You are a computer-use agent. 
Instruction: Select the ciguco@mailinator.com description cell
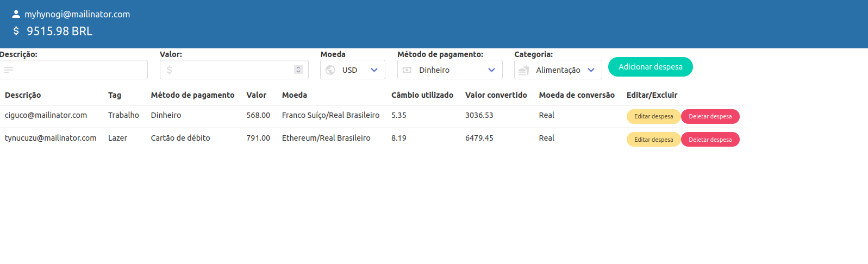click(x=46, y=115)
